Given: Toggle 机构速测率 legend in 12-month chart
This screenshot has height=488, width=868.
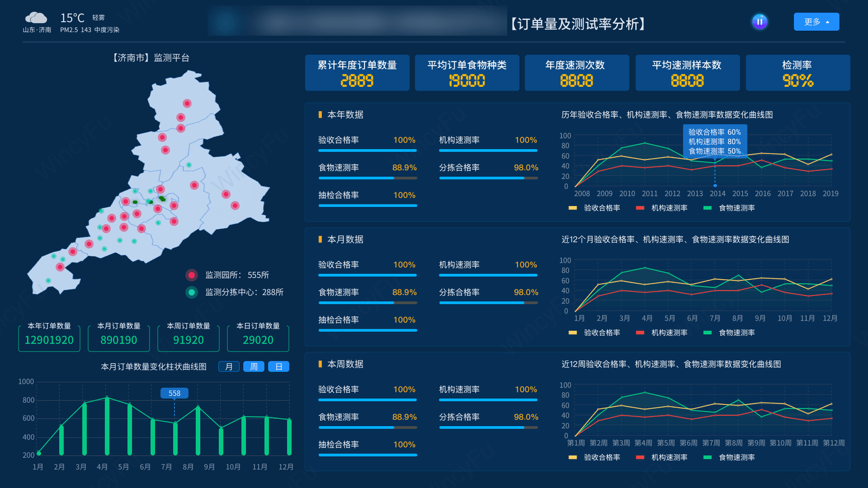Looking at the screenshot, I should (x=662, y=332).
